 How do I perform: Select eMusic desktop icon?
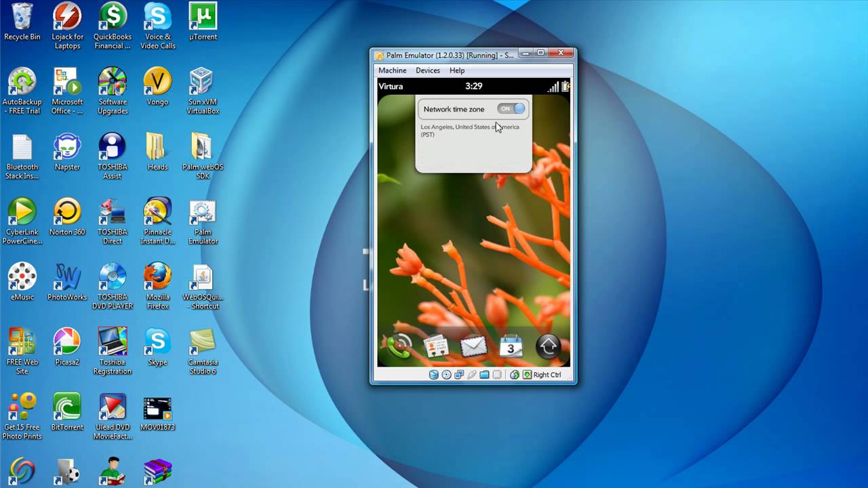22,282
